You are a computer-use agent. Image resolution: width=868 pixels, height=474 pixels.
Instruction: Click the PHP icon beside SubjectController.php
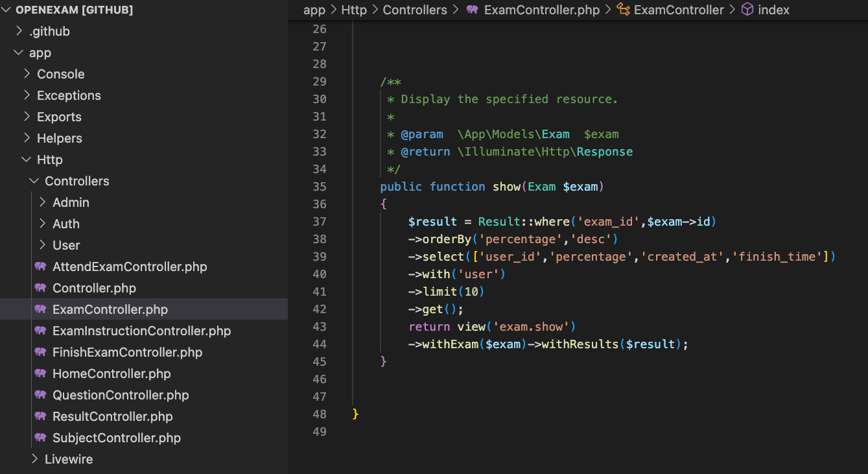tap(41, 438)
